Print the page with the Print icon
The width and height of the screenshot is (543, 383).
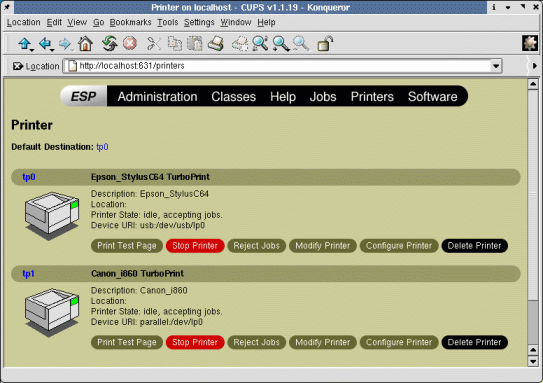pos(216,44)
